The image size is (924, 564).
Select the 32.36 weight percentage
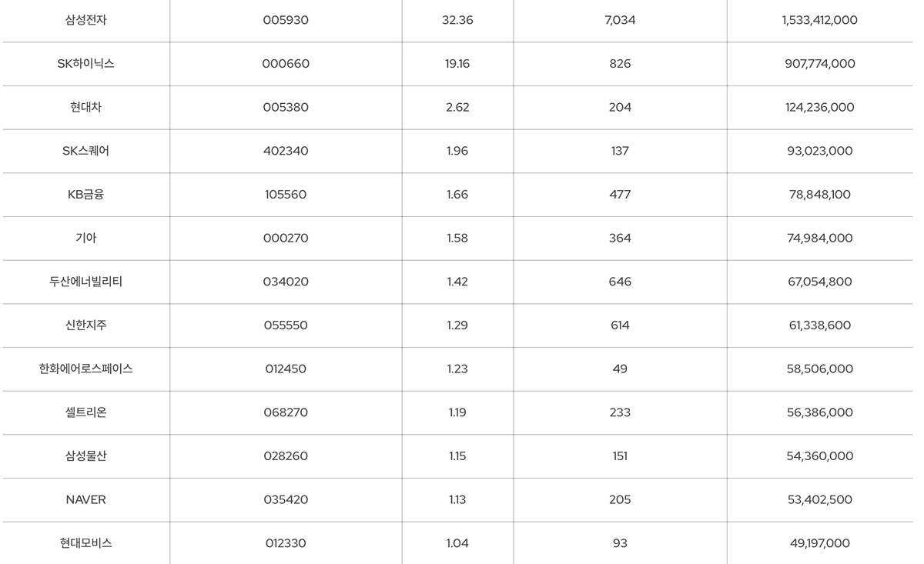pyautogui.click(x=457, y=20)
